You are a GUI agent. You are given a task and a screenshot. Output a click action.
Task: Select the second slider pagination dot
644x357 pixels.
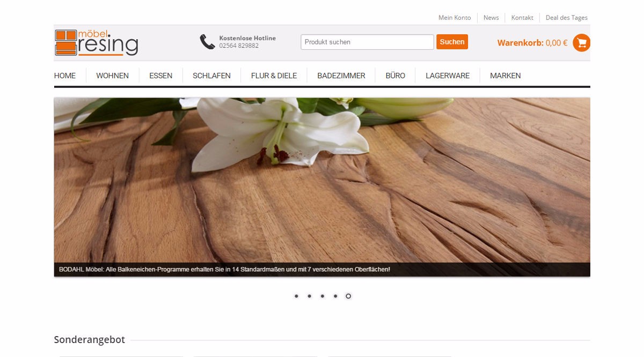(x=310, y=296)
